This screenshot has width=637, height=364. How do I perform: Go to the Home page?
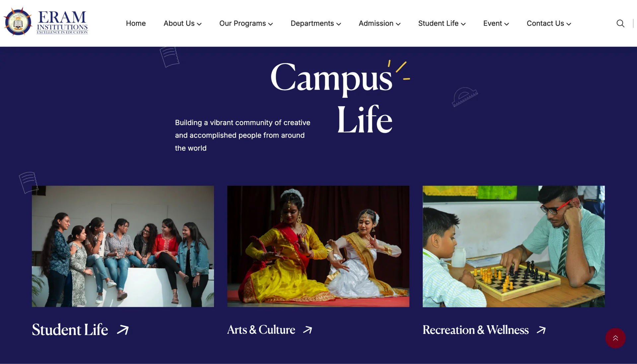(136, 24)
